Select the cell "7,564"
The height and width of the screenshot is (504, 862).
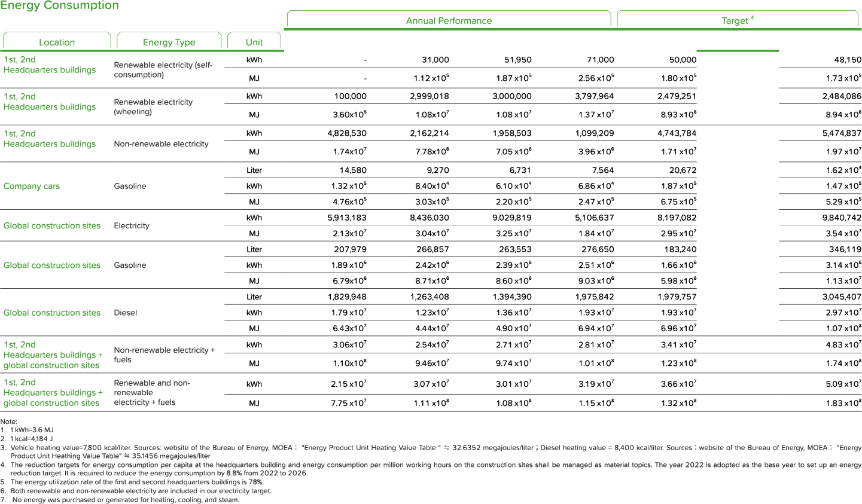tap(603, 170)
